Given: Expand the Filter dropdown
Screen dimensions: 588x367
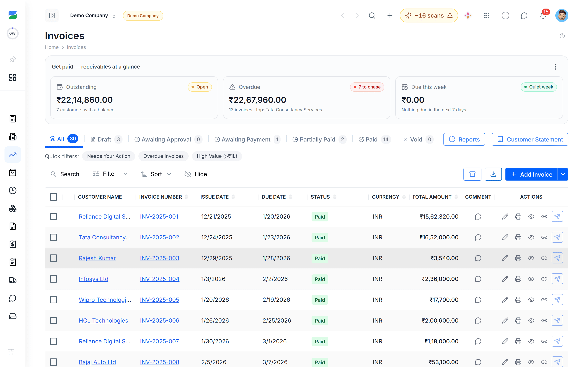Looking at the screenshot, I should [110, 174].
